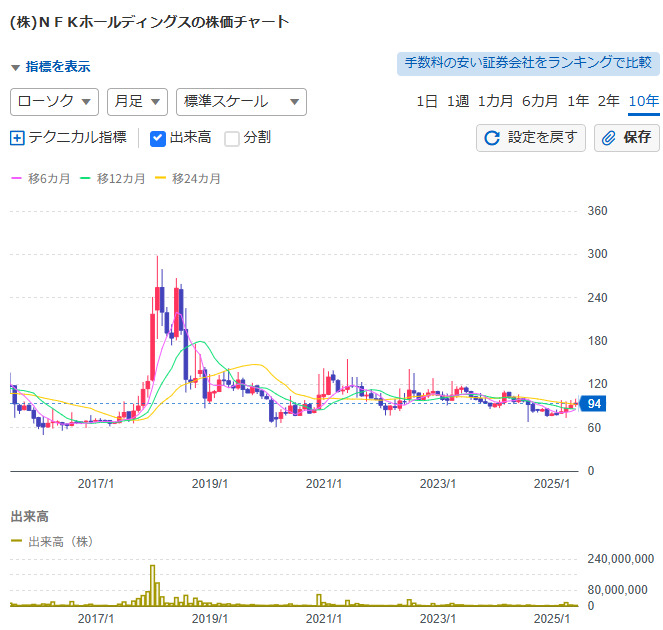
Task: Select the 1年 period tab
Action: [x=578, y=101]
